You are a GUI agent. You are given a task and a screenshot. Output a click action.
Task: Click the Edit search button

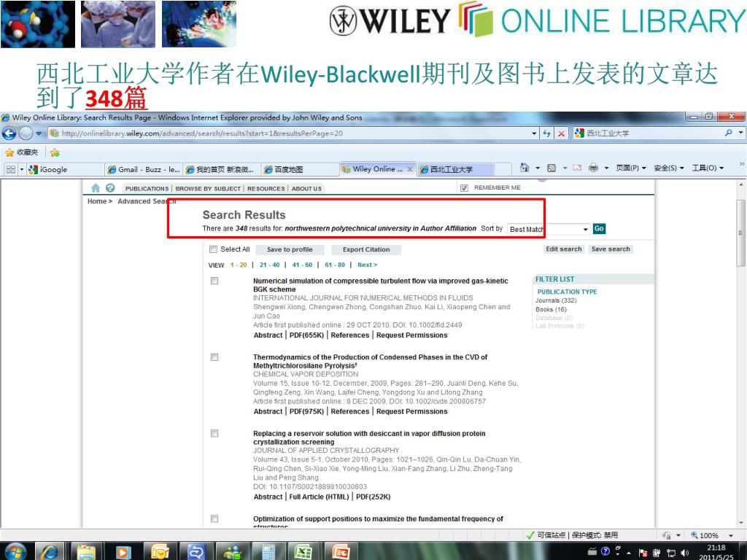[564, 249]
